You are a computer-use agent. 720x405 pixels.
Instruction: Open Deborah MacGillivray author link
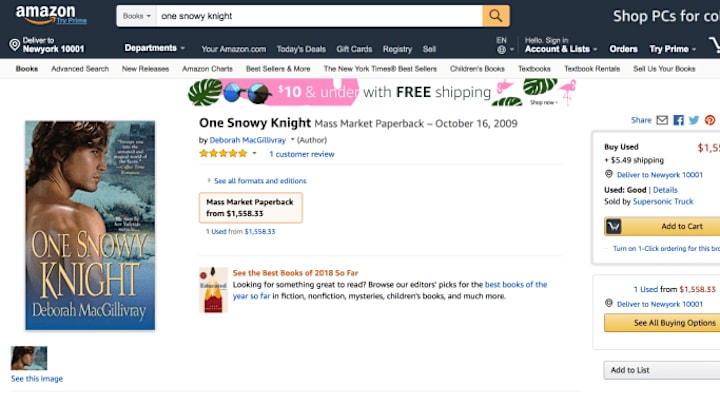(248, 140)
